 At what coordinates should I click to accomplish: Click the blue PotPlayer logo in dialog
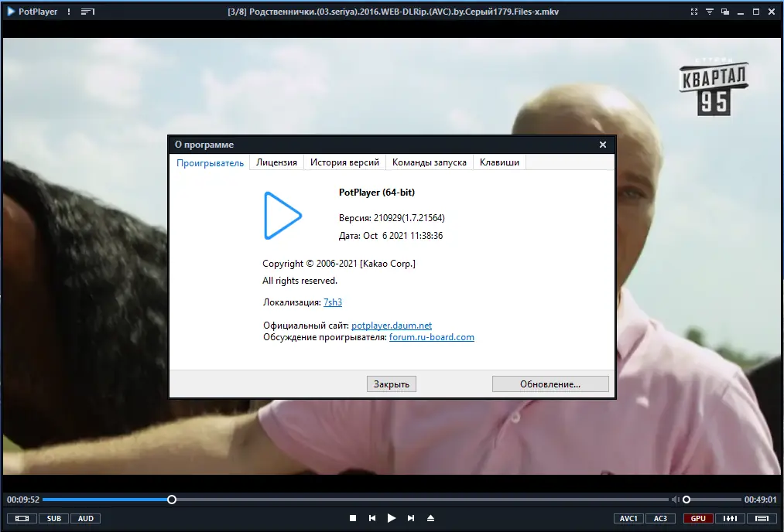[x=282, y=216]
